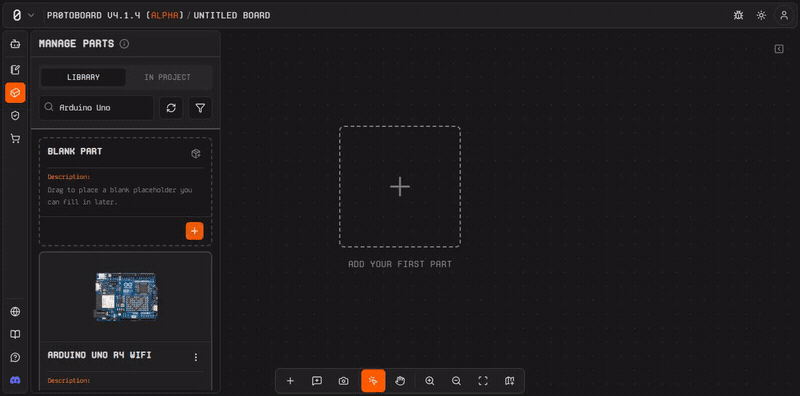Switch to the In Project tab
This screenshot has height=396, width=800.
pos(167,78)
